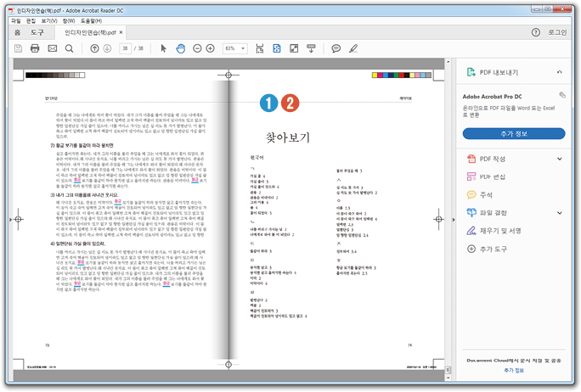
Task: Open the 편집 menu
Action: [x=31, y=20]
